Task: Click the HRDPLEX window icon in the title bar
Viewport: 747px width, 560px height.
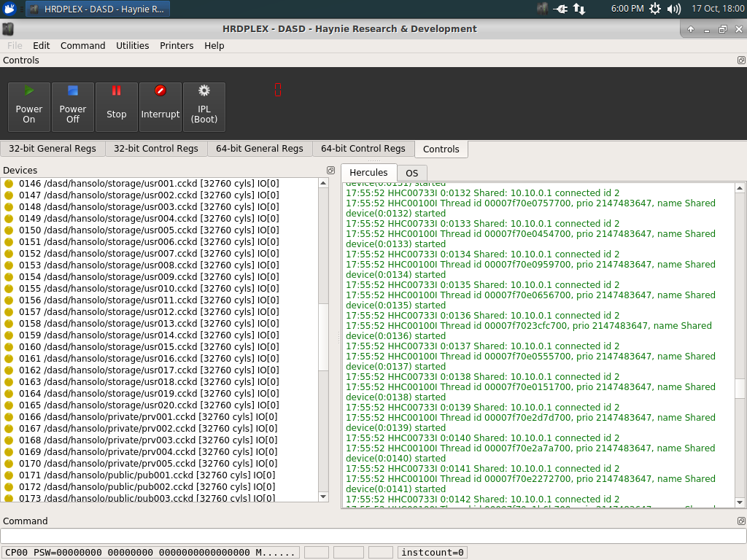Action: (x=8, y=29)
